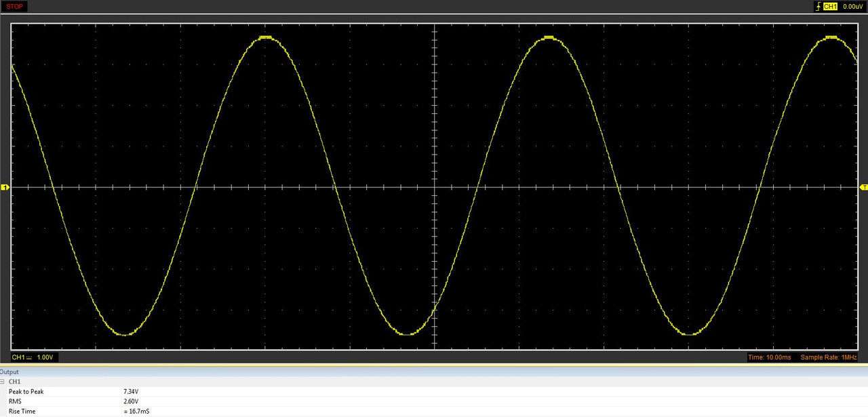868x417 pixels.
Task: Click the 0.00uV trigger level value
Action: pos(854,7)
